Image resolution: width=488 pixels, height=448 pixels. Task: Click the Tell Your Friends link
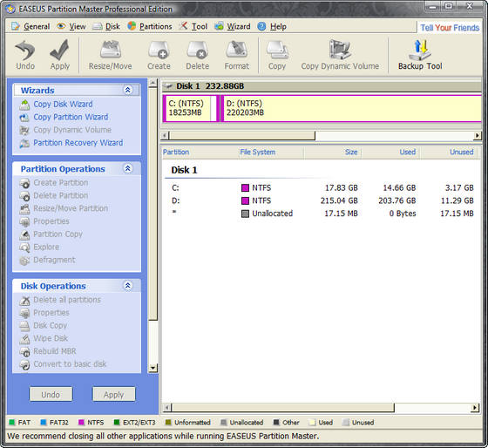click(x=450, y=28)
